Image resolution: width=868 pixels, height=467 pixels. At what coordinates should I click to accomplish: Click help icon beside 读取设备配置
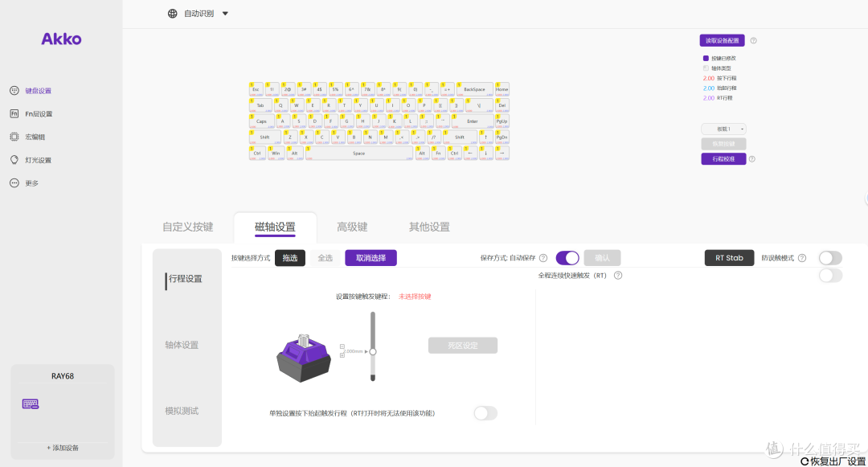753,40
